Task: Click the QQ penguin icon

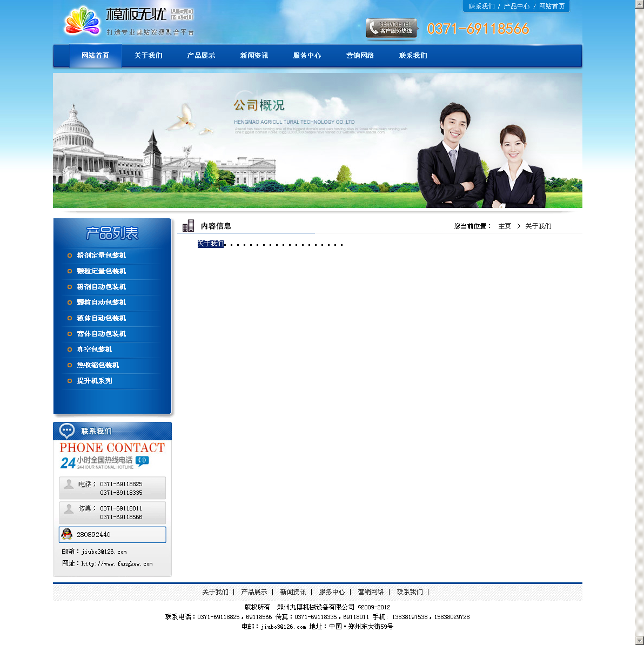Action: (67, 534)
